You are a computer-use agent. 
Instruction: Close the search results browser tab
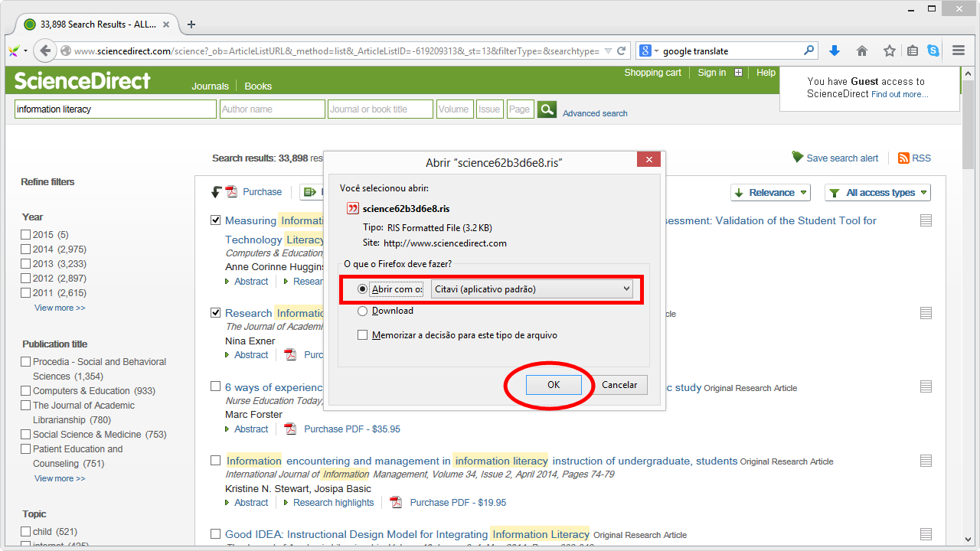(167, 24)
